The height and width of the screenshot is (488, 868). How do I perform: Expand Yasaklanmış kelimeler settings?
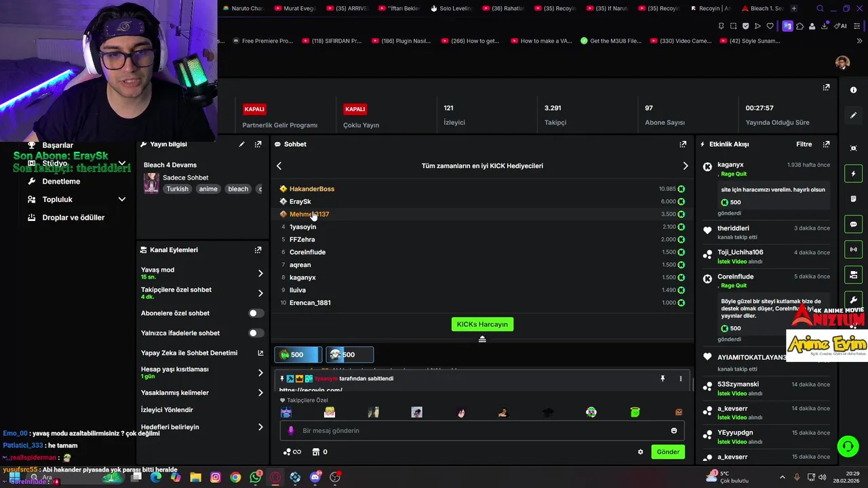(260, 392)
